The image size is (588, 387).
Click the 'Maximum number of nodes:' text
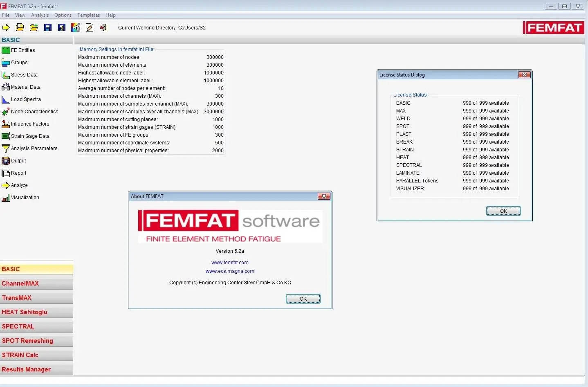tap(109, 57)
